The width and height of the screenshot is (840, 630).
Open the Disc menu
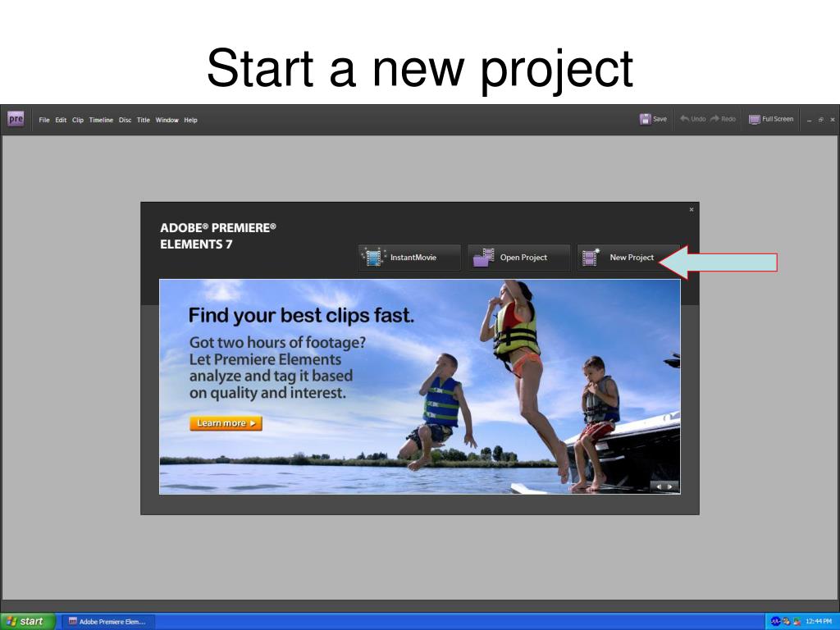point(125,120)
